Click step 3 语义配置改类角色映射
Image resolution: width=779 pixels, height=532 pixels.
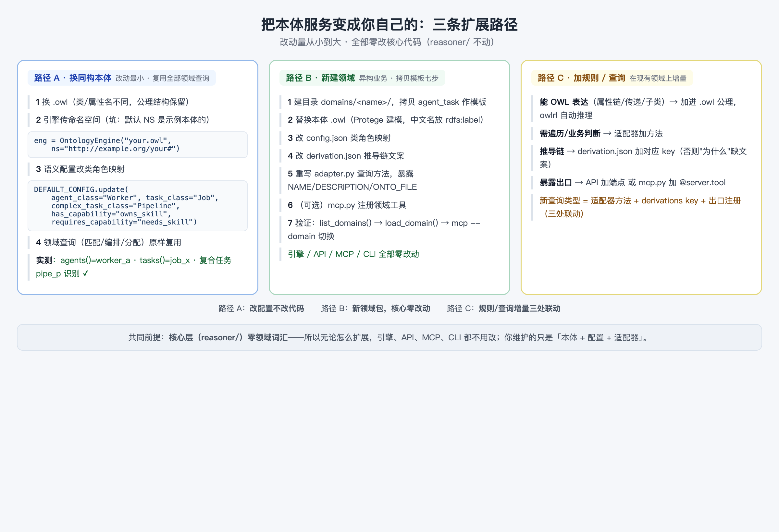(x=138, y=169)
